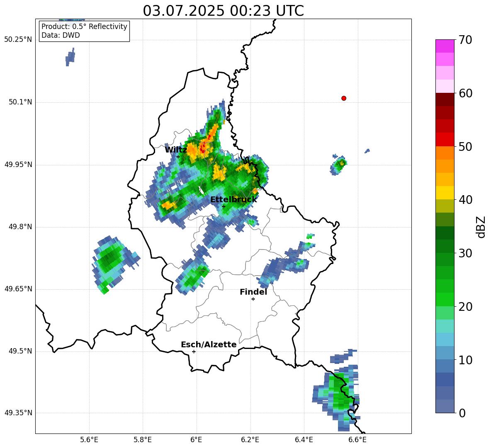Click the 6.4°E longitude label
Viewport: 491px width, 448px height.
(304, 440)
